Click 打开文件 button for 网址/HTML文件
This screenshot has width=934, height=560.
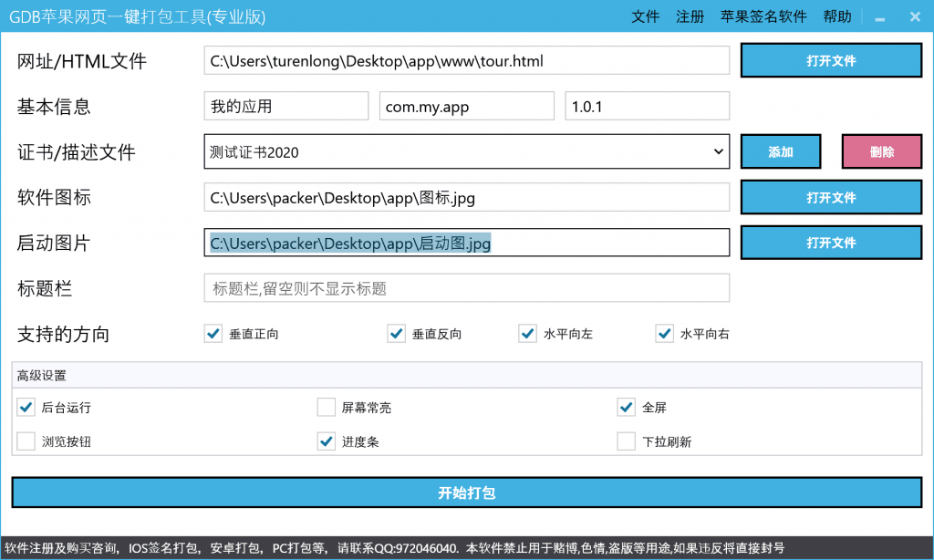pyautogui.click(x=831, y=61)
